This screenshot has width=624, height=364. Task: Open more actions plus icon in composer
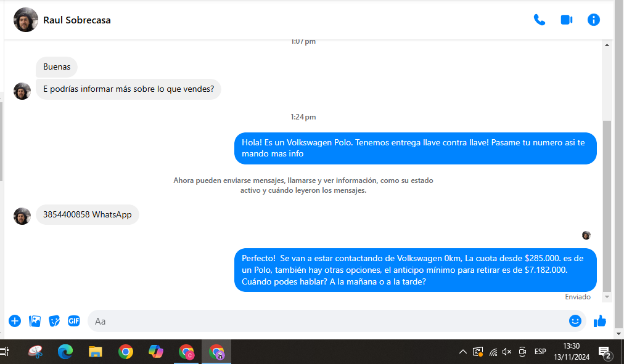point(15,321)
